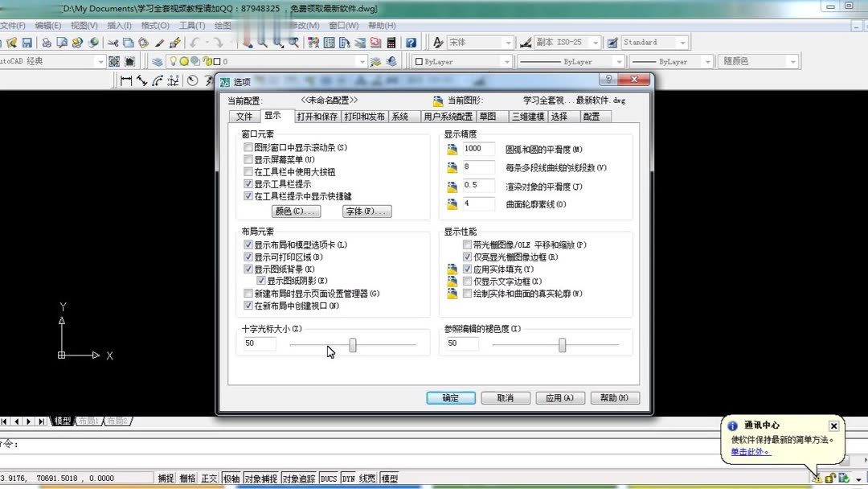Click the Help question-mark icon on the toolbar
This screenshot has width=868, height=489.
(x=411, y=42)
